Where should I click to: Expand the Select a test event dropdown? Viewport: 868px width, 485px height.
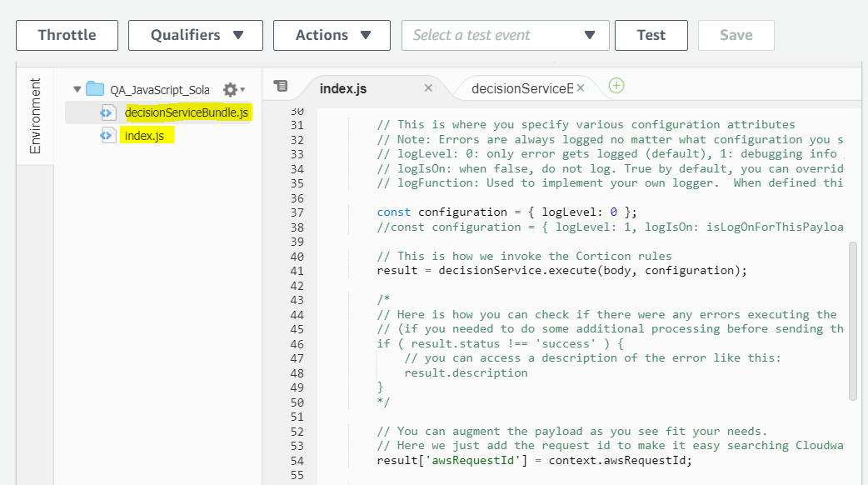(x=506, y=35)
